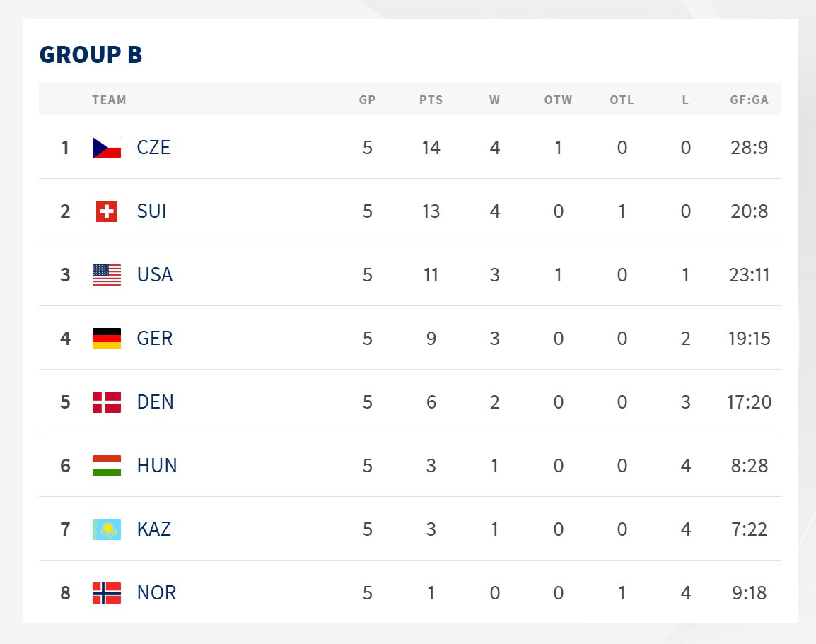This screenshot has width=816, height=644.
Task: Click the GROUP B heading
Action: [91, 54]
